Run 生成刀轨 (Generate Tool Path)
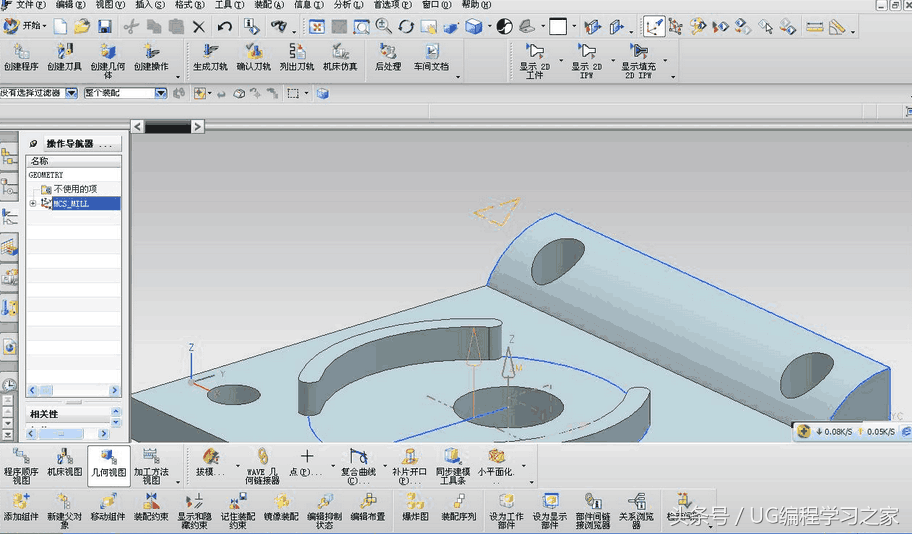 210,57
